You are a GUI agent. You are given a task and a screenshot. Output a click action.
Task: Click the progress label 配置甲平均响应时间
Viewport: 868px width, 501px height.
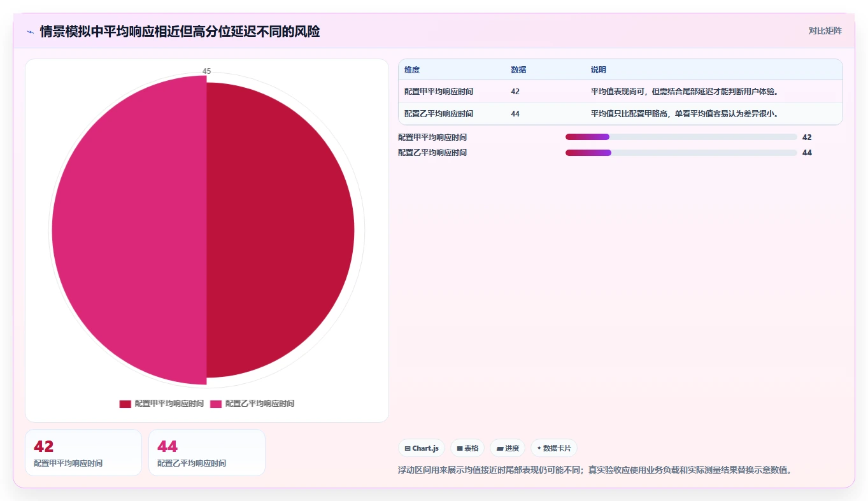pos(432,138)
